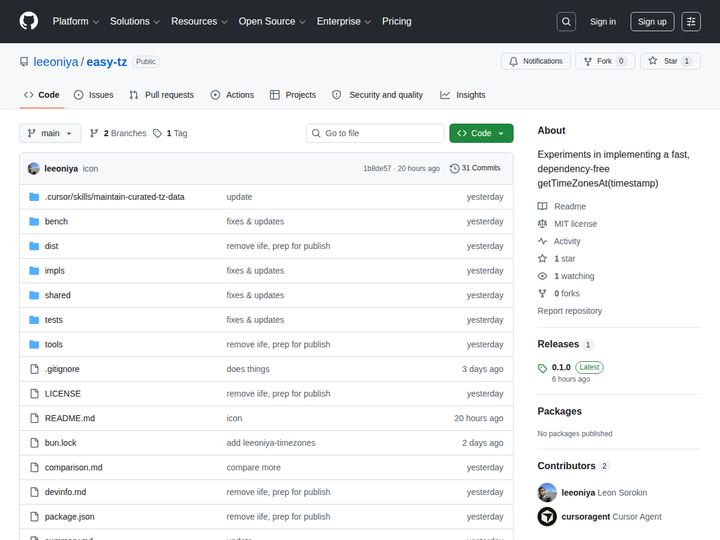
Task: Open 'add leeoniya-timezones' commit message
Action: click(271, 443)
